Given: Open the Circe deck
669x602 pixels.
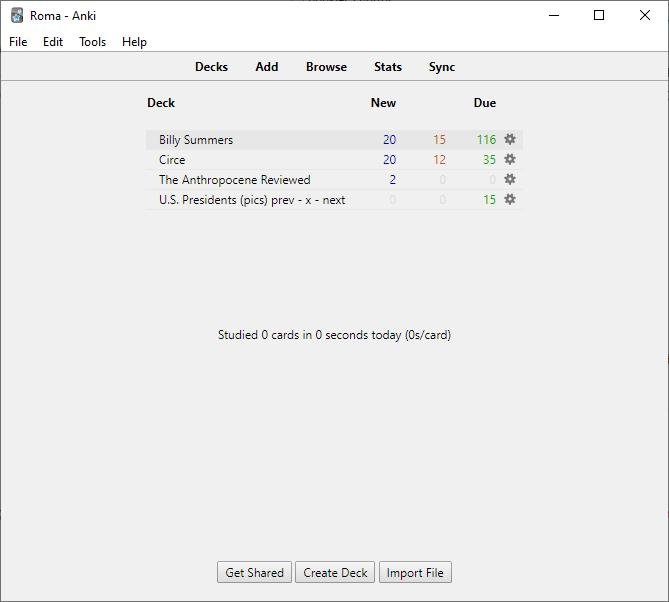Looking at the screenshot, I should tap(172, 160).
